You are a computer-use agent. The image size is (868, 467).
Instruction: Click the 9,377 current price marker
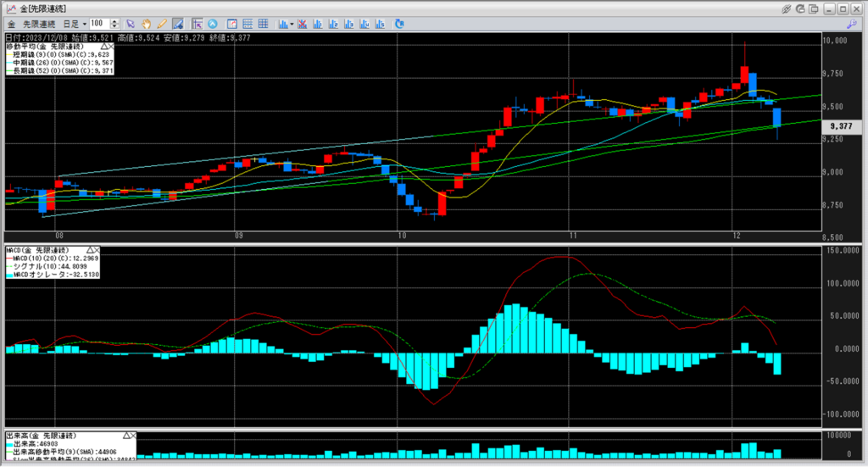click(840, 127)
